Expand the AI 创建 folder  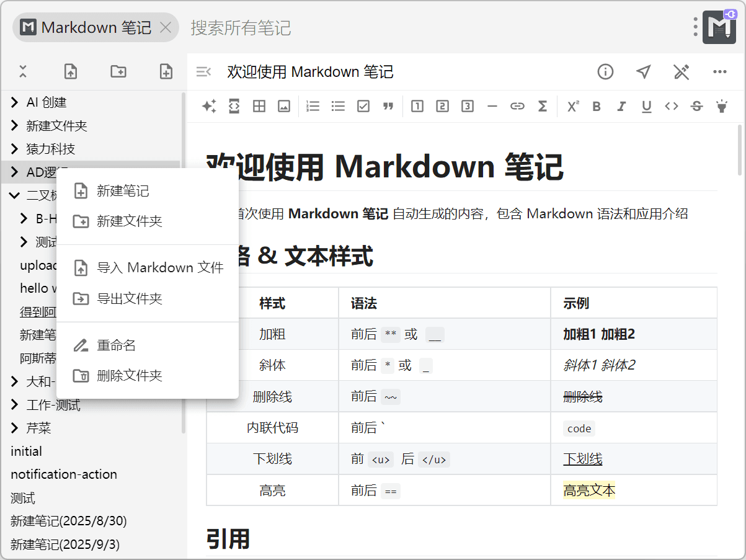[x=15, y=102]
